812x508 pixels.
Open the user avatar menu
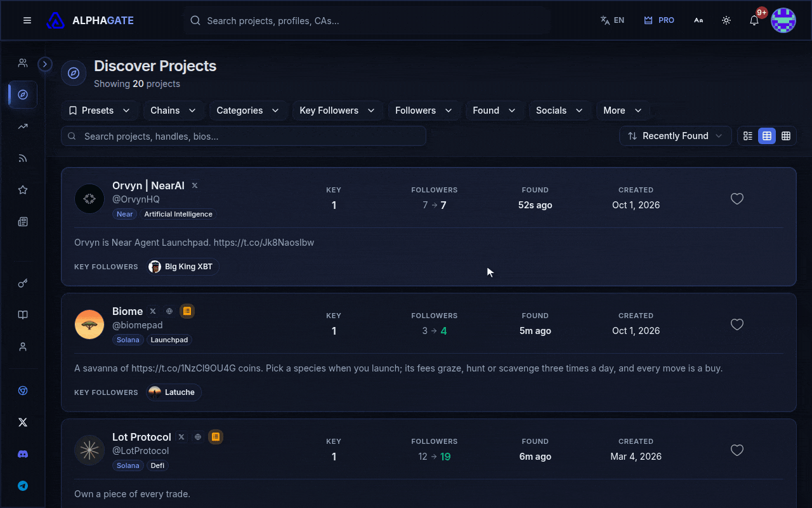783,20
